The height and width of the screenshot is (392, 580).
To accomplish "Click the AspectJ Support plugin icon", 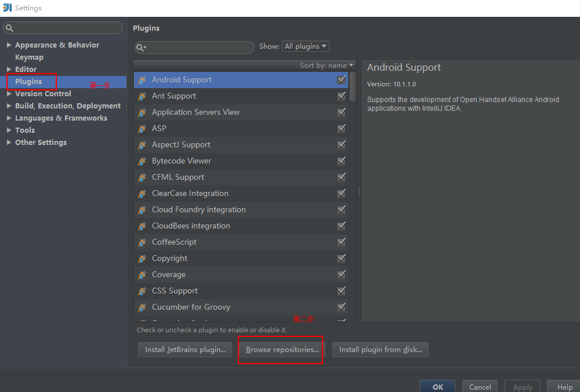I will point(142,145).
